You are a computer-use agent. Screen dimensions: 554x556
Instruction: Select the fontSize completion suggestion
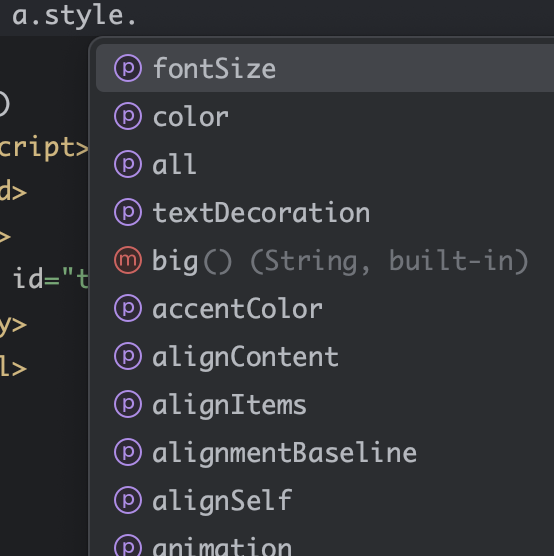click(x=325, y=68)
